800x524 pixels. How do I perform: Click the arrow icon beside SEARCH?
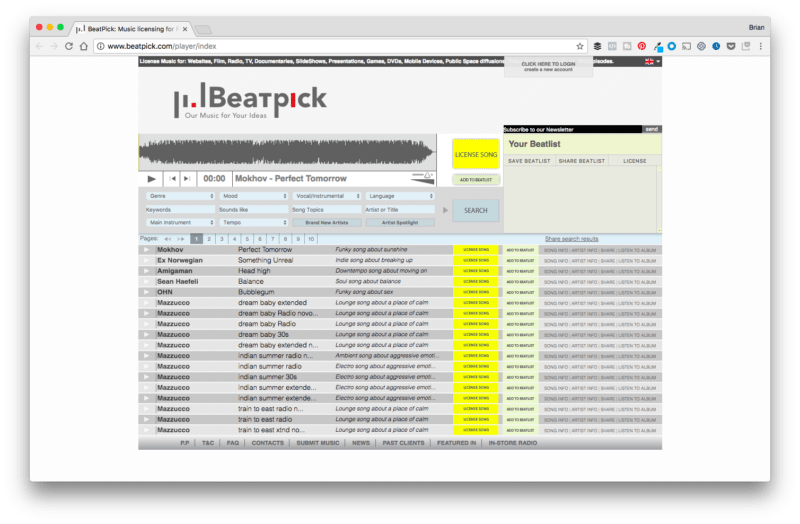[445, 210]
